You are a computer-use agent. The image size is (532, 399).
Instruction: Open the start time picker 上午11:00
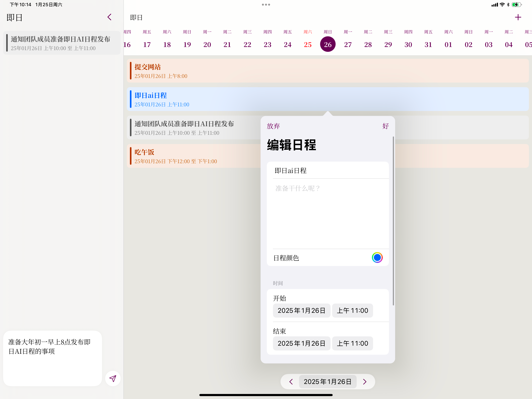tap(352, 310)
